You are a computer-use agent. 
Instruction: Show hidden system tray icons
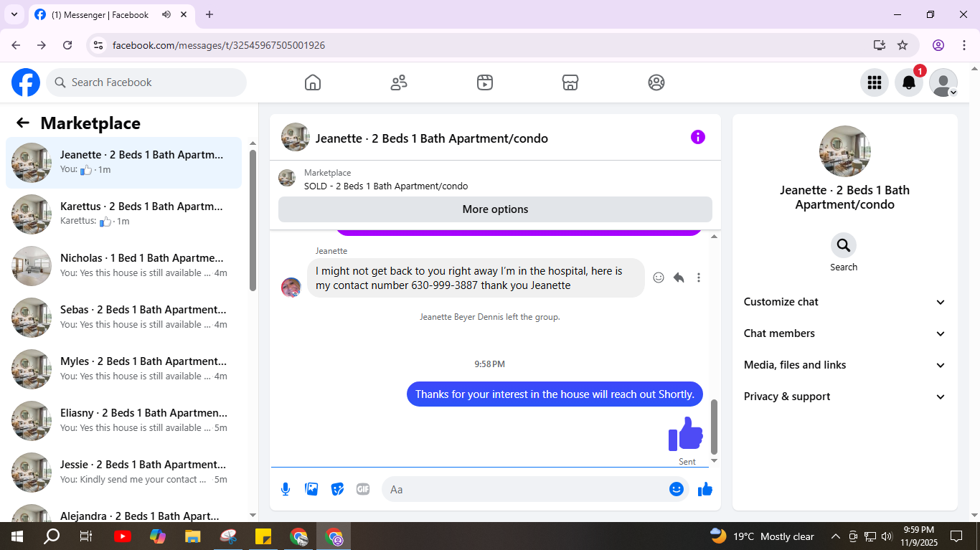click(x=835, y=536)
